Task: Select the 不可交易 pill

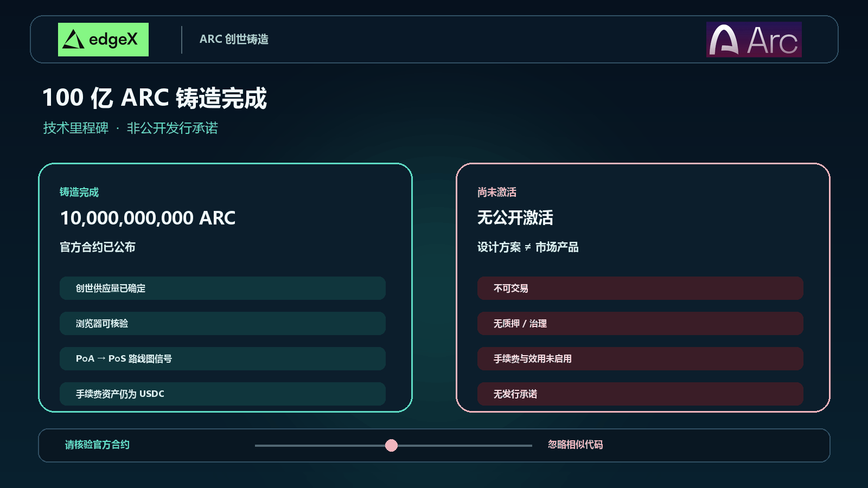Action: pyautogui.click(x=640, y=288)
